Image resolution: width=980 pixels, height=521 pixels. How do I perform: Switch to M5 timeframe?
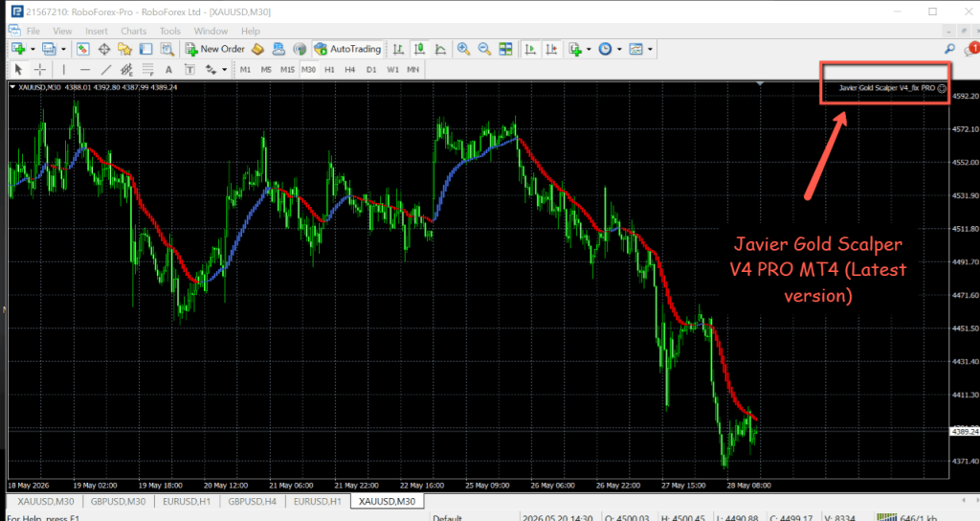point(266,69)
